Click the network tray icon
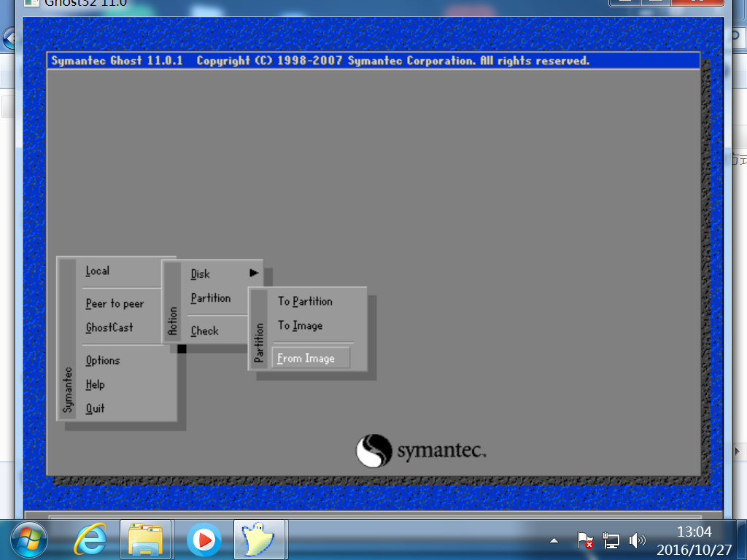The width and height of the screenshot is (747, 560). click(x=611, y=540)
